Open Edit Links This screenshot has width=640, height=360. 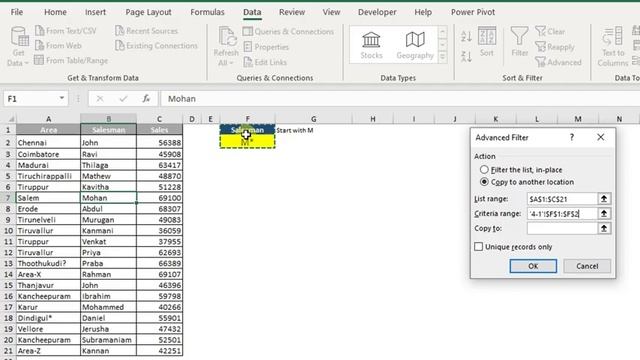coord(265,62)
